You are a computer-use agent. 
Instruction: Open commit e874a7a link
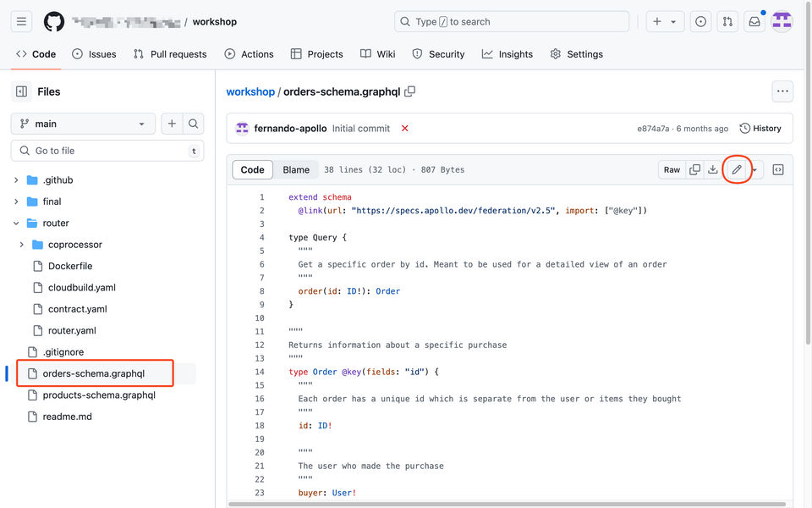coord(653,129)
